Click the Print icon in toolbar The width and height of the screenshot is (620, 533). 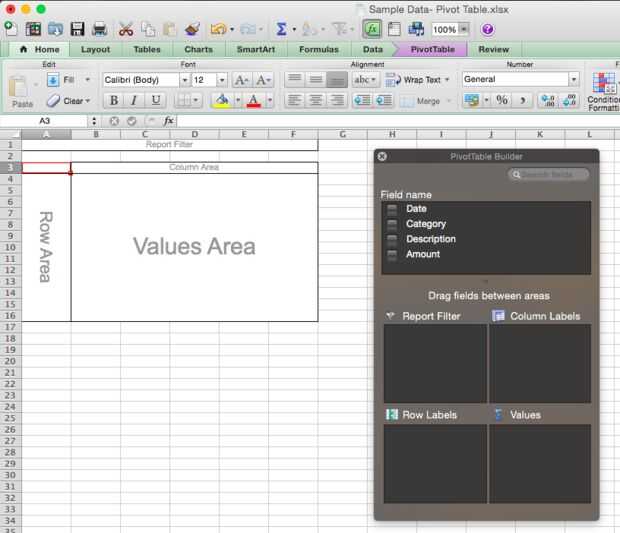[x=99, y=29]
